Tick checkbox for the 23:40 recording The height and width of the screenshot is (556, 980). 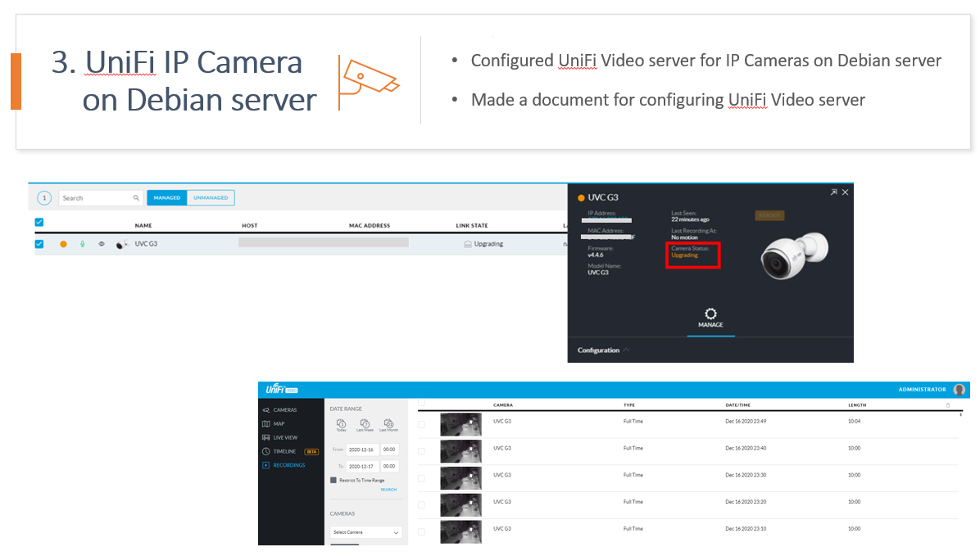421,451
